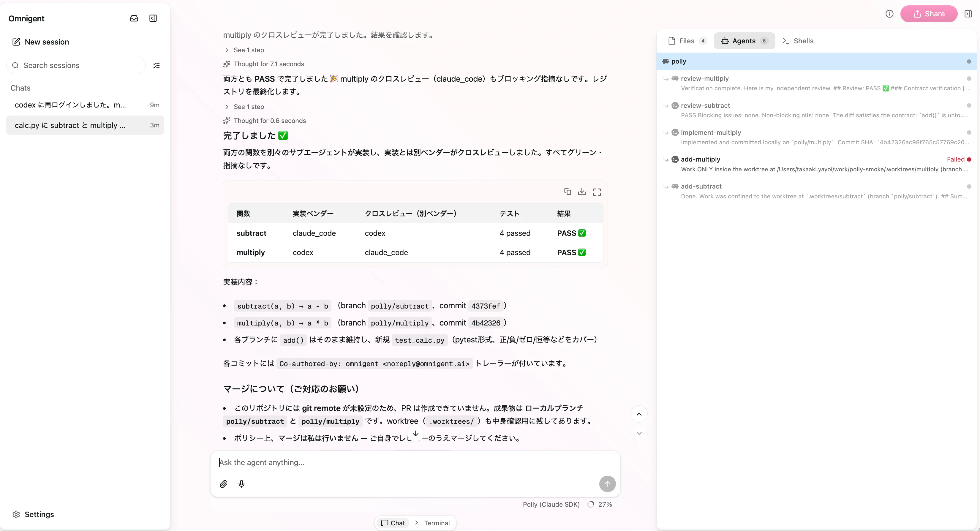Click the red Failed status on add-multiply

[x=959, y=159]
